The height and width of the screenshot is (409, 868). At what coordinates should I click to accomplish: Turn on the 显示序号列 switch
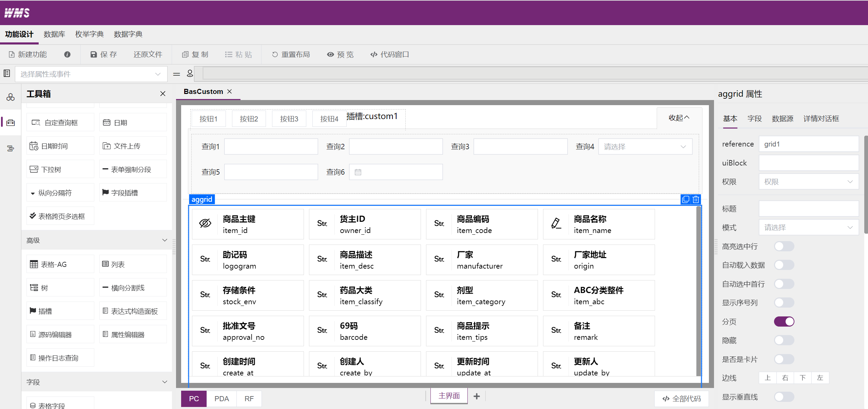[x=784, y=303]
